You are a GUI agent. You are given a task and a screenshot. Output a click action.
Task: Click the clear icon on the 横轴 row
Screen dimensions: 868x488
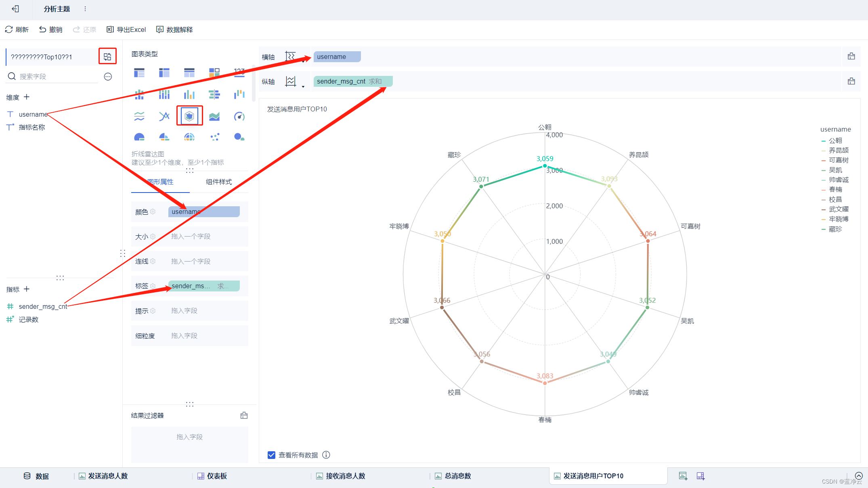point(851,57)
